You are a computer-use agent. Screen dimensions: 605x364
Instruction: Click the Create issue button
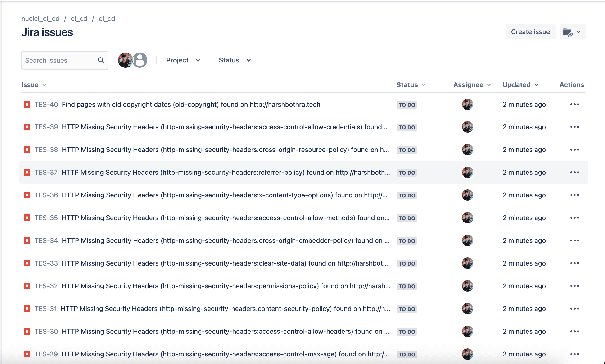(x=530, y=32)
